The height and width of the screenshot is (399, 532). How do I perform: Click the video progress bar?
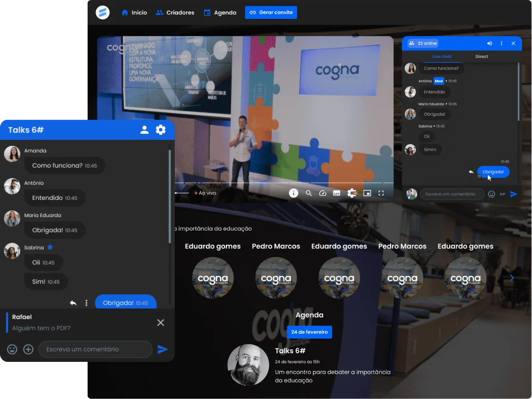coord(286,183)
